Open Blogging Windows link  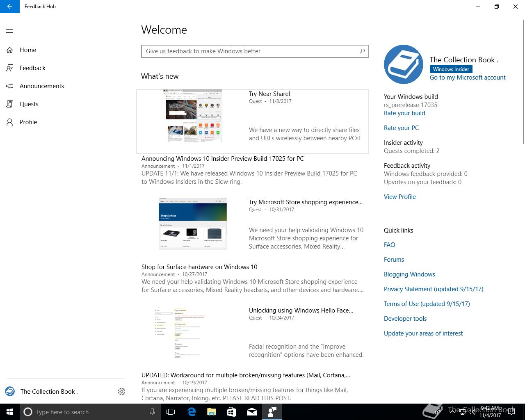tap(409, 274)
